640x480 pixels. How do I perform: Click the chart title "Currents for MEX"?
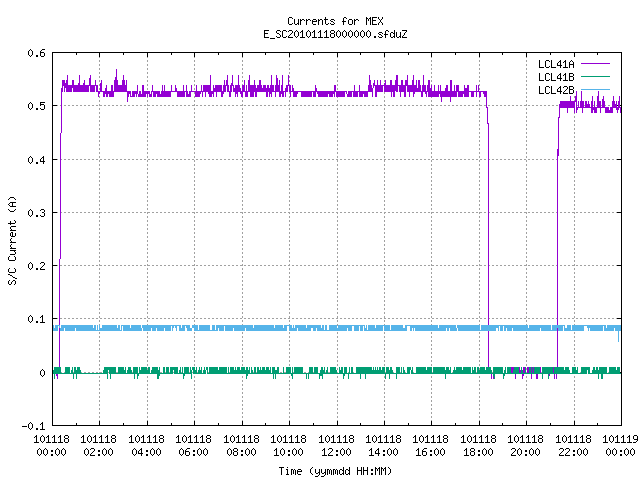coord(335,21)
